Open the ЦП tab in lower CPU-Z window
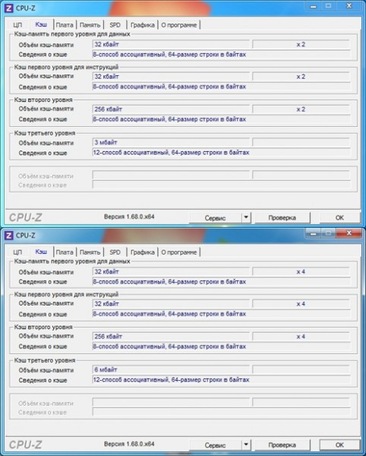The width and height of the screenshot is (366, 456). 17,252
